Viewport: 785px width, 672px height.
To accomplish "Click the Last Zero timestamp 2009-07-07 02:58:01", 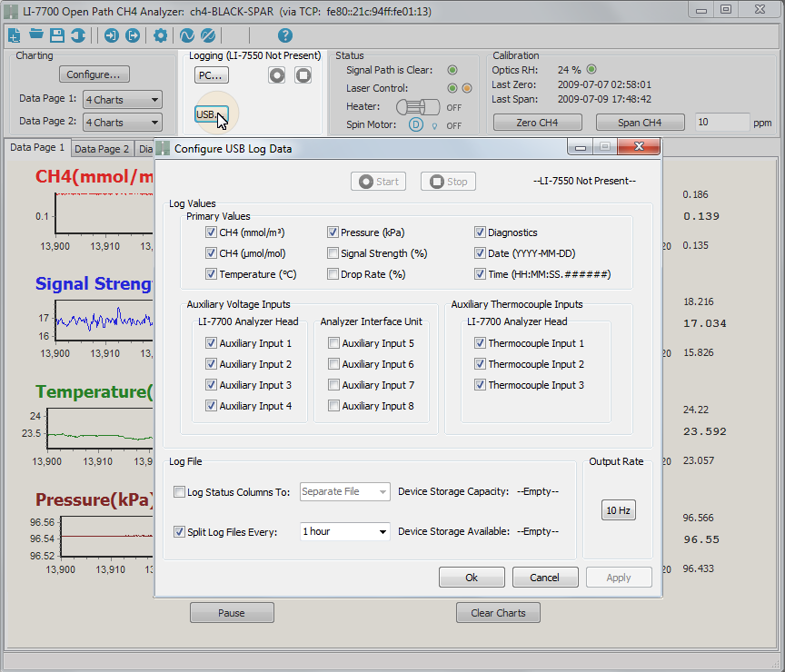I will (x=604, y=84).
